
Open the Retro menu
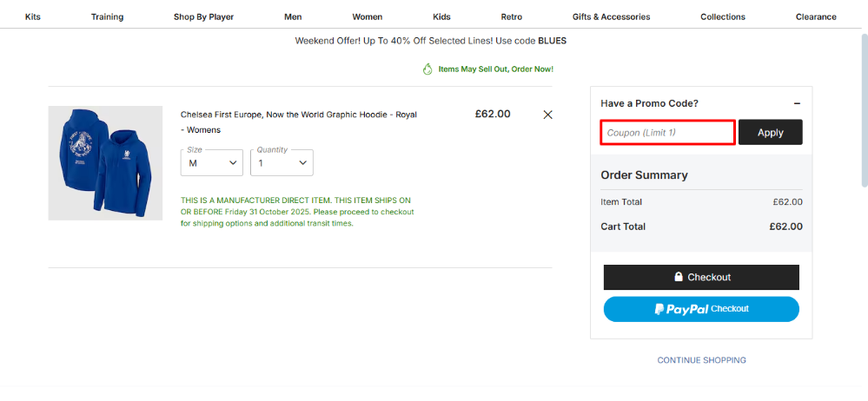[512, 16]
